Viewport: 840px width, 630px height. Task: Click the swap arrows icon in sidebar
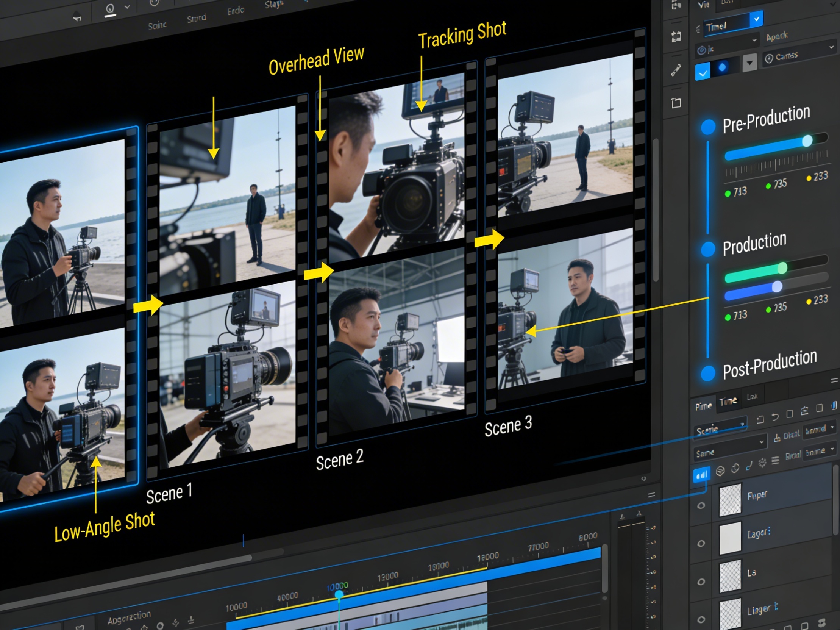pos(676,37)
